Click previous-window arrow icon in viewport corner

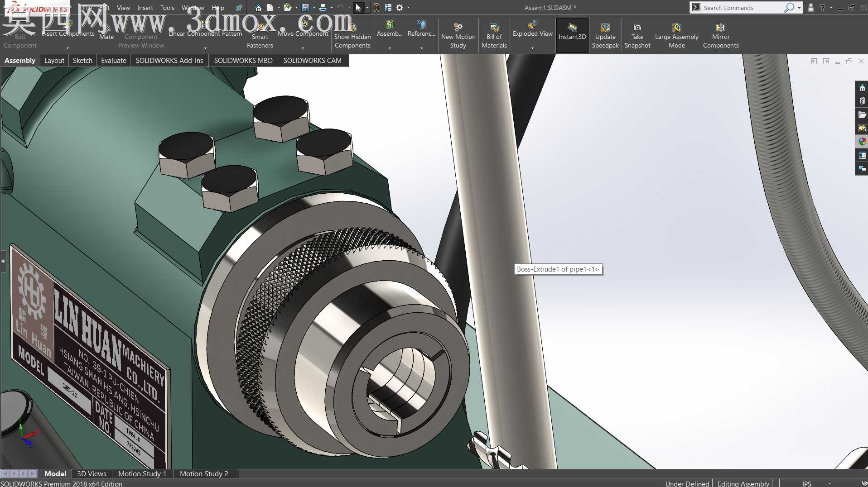tap(814, 61)
